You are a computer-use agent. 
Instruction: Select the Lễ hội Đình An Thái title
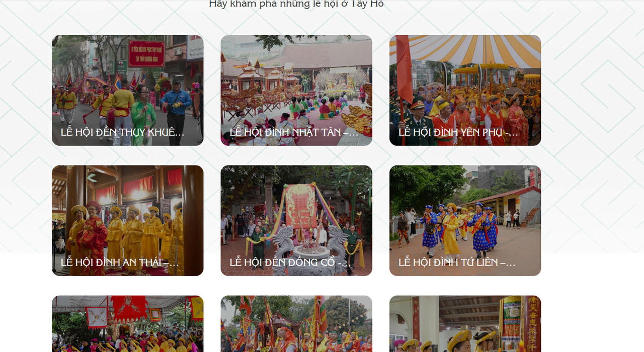[x=120, y=262]
